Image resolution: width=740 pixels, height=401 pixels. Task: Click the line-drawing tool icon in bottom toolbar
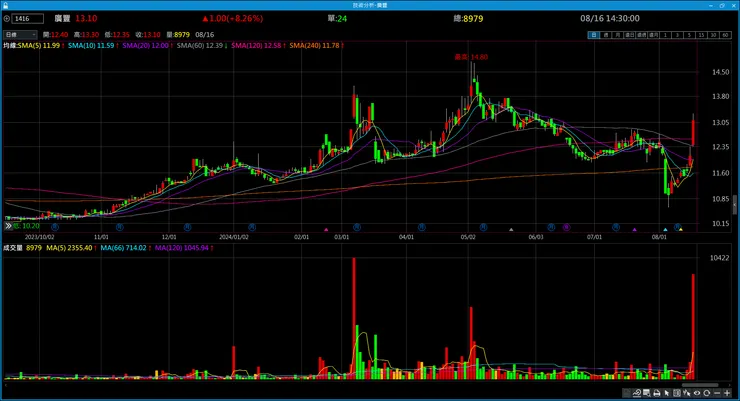click(x=636, y=393)
